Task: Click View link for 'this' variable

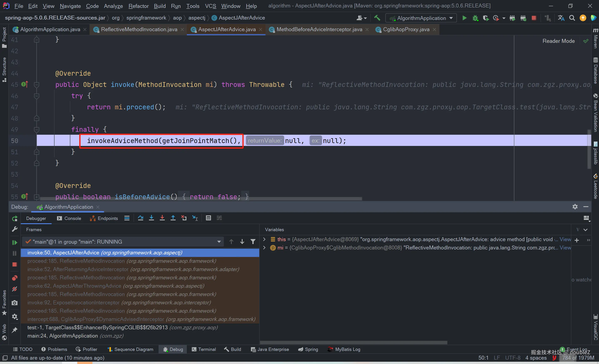Action: [565, 239]
